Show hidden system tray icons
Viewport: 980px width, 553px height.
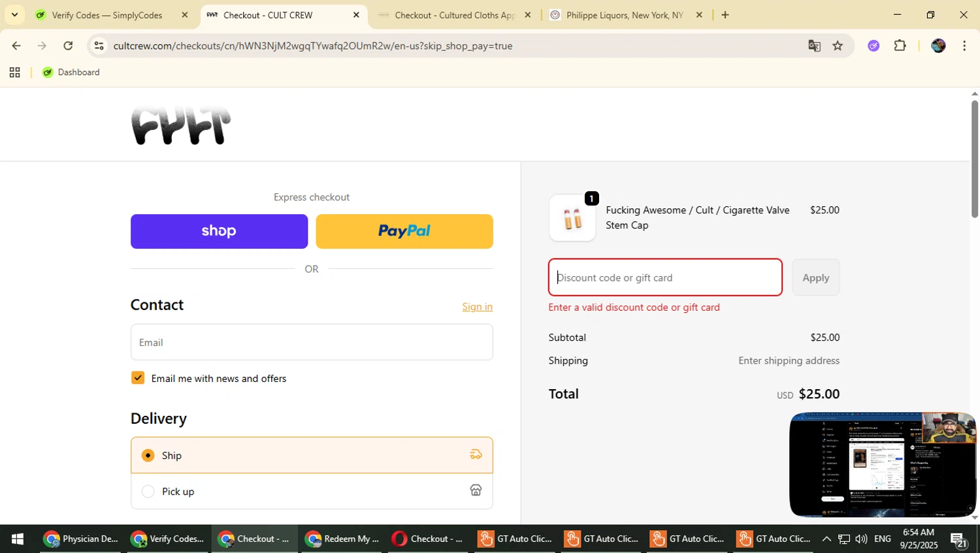pos(826,539)
